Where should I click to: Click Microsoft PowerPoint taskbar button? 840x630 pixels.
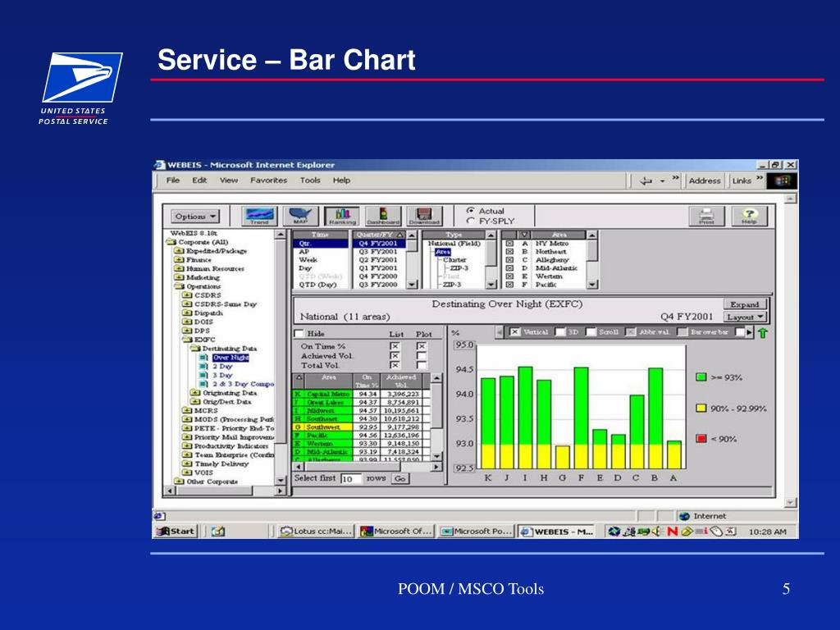click(477, 532)
